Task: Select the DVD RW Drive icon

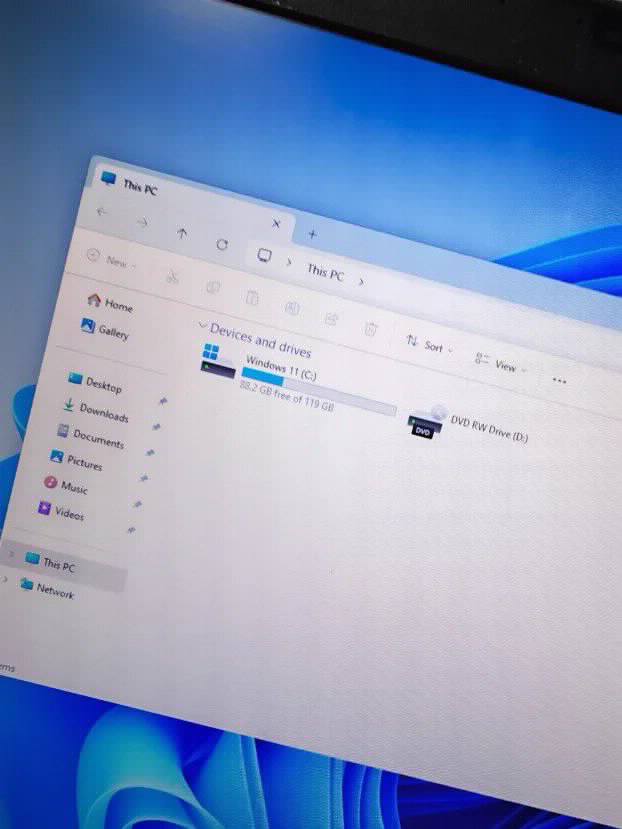Action: [427, 422]
